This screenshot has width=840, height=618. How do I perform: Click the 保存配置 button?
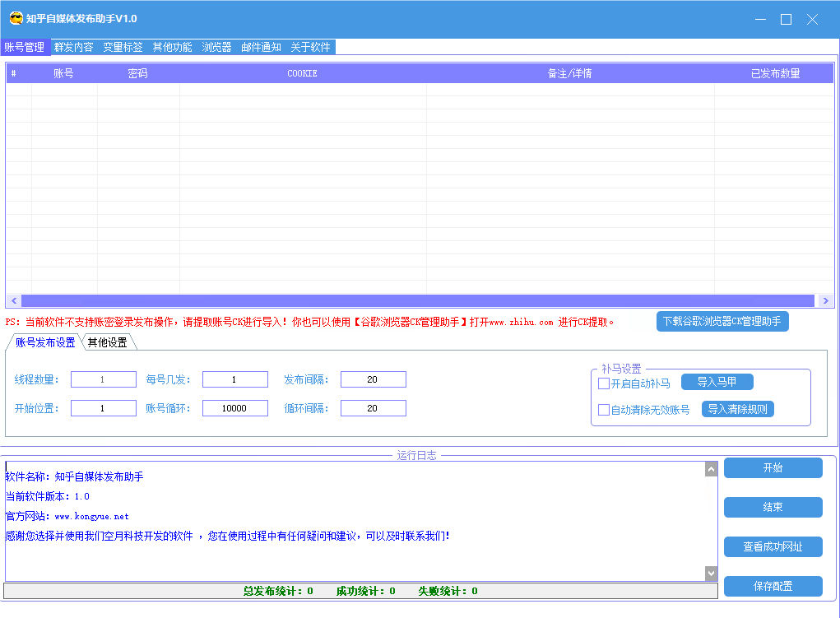[773, 587]
